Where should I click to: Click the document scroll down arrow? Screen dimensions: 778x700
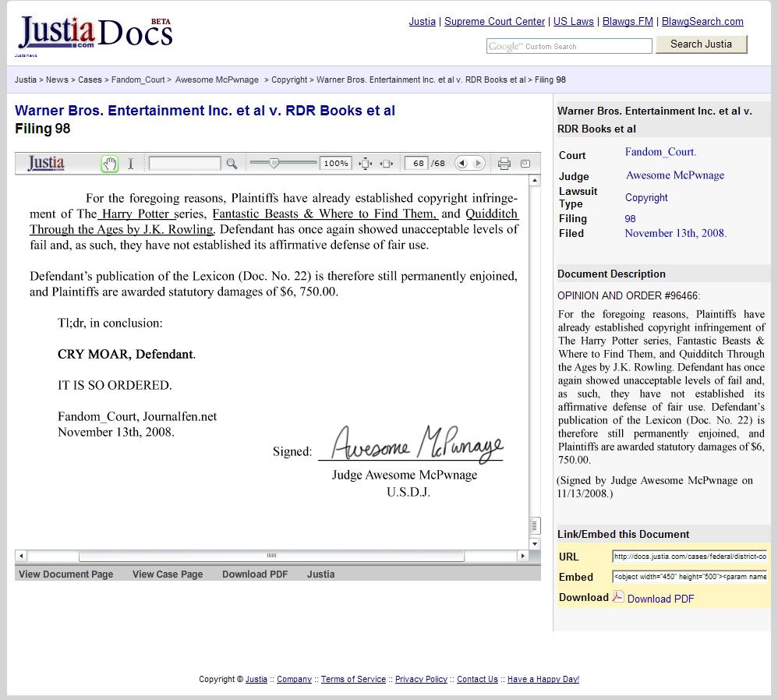click(535, 543)
